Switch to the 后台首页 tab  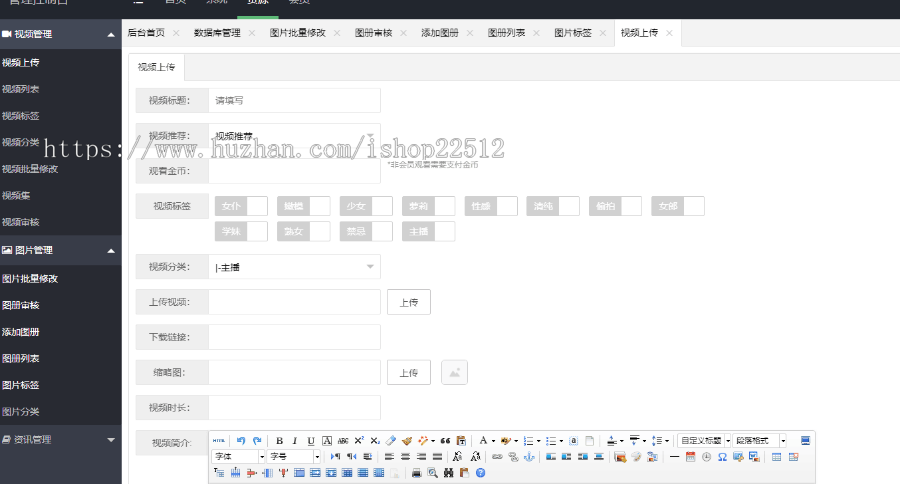click(146, 33)
